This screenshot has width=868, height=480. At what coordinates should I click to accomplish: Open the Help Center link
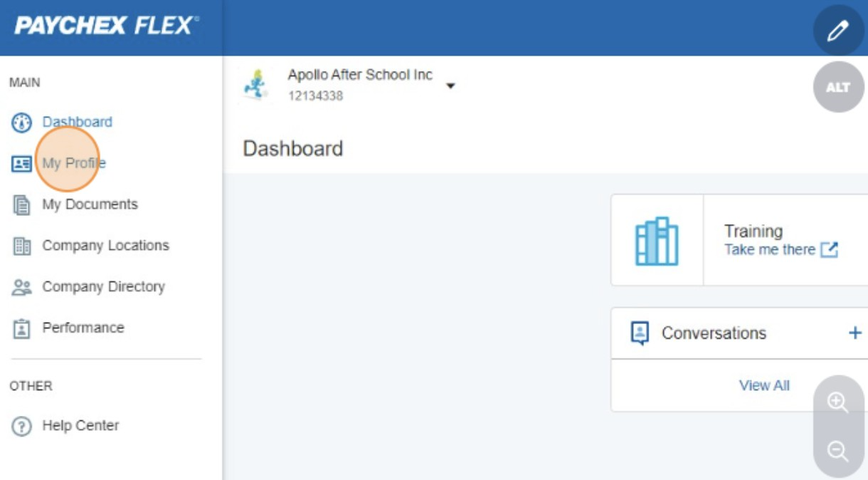80,427
